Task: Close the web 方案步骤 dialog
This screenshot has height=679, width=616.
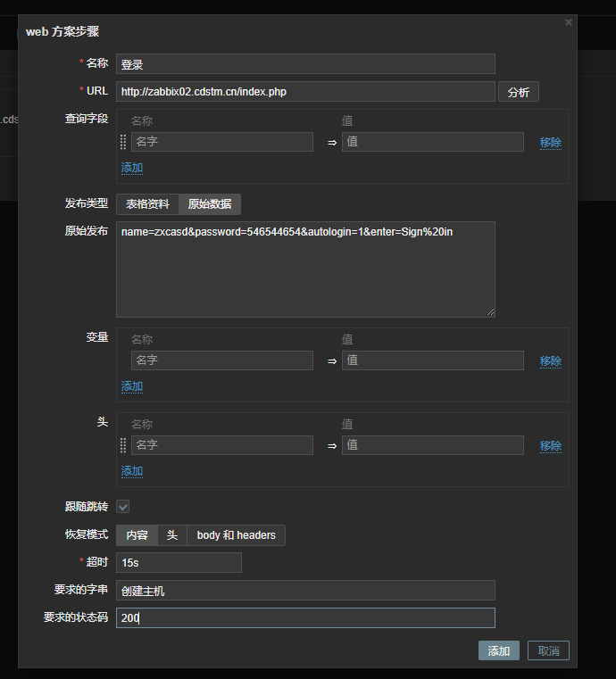Action: click(x=569, y=22)
